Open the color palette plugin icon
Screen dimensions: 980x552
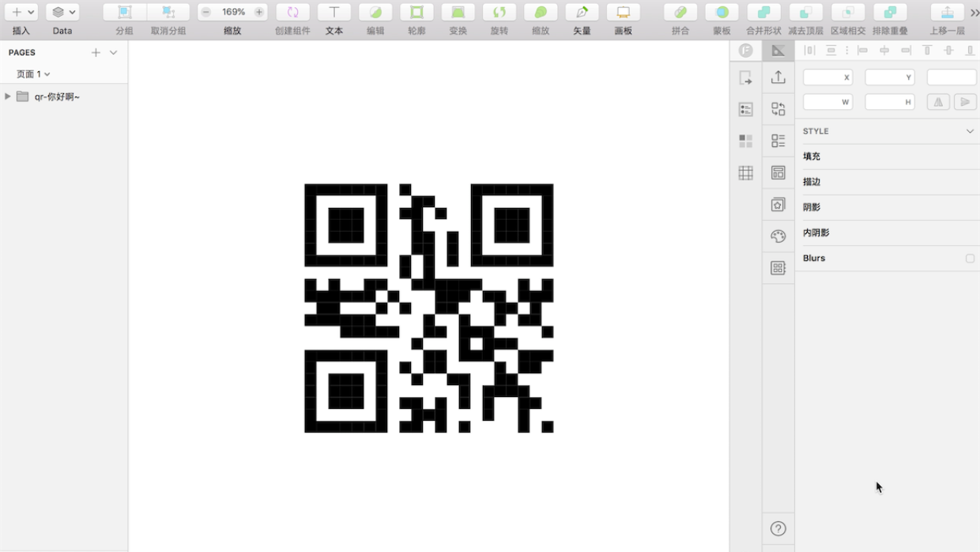pos(778,236)
